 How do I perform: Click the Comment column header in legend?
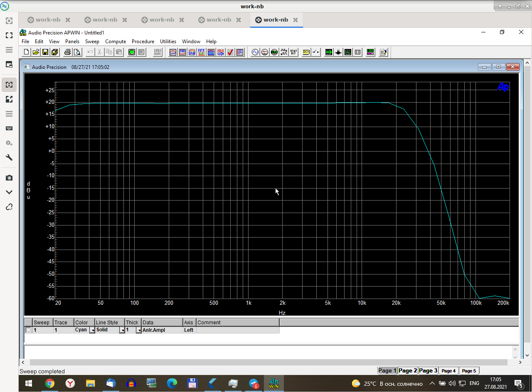click(x=238, y=323)
